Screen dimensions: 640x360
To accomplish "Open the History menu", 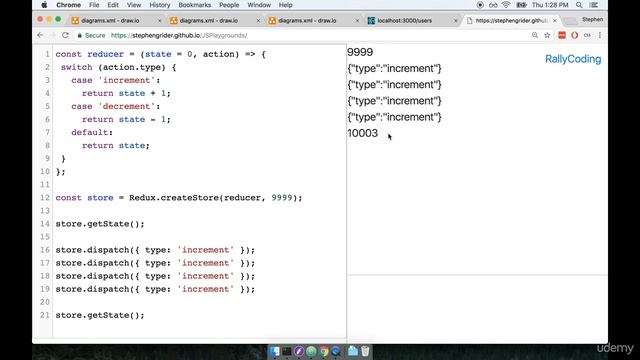I will (159, 5).
